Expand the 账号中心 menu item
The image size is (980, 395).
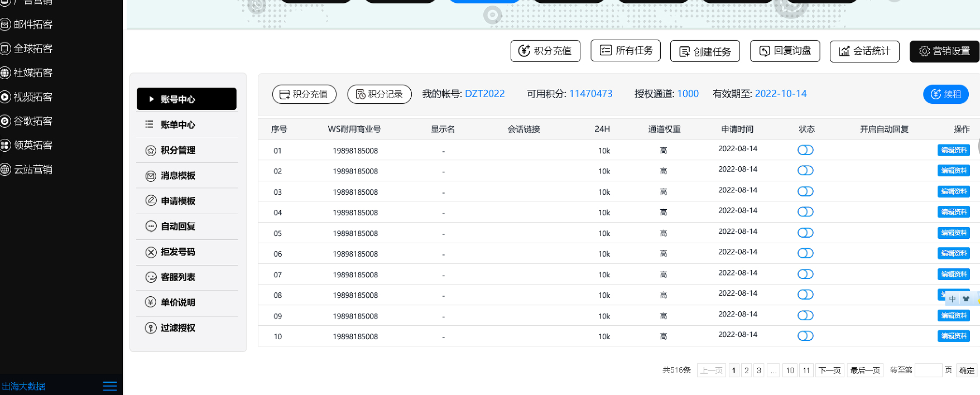tap(186, 99)
